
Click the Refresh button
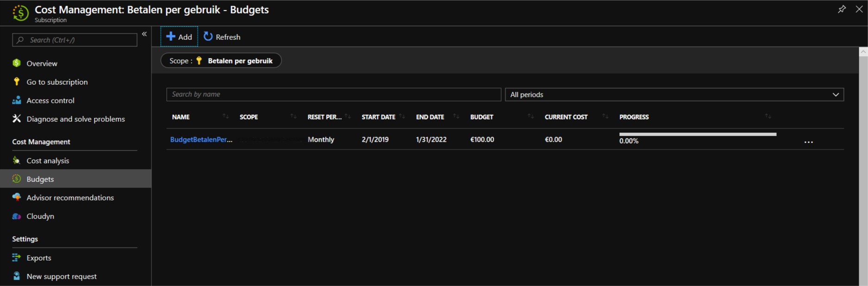222,37
